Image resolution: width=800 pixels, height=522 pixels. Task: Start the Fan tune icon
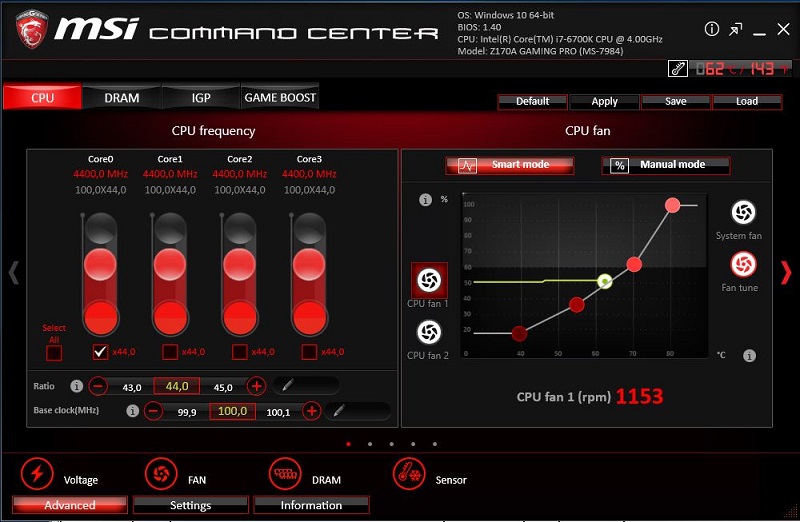pyautogui.click(x=743, y=264)
